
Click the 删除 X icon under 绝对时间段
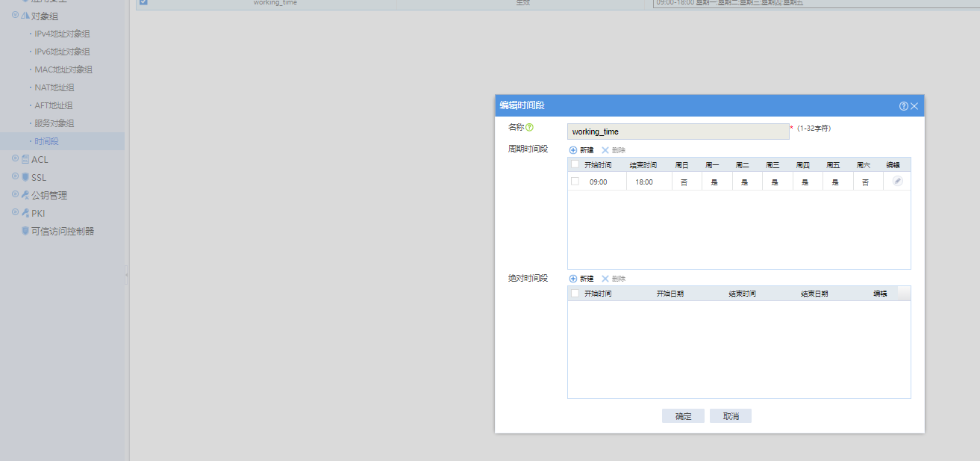tap(605, 279)
